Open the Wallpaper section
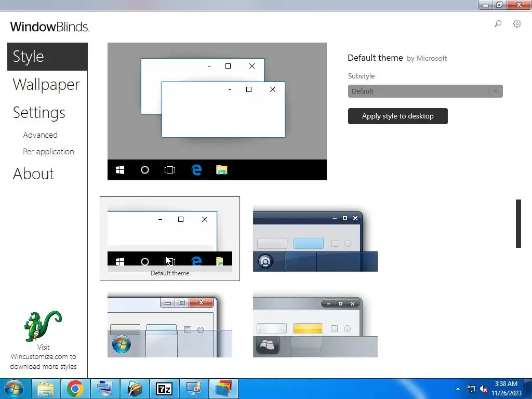 coord(46,85)
